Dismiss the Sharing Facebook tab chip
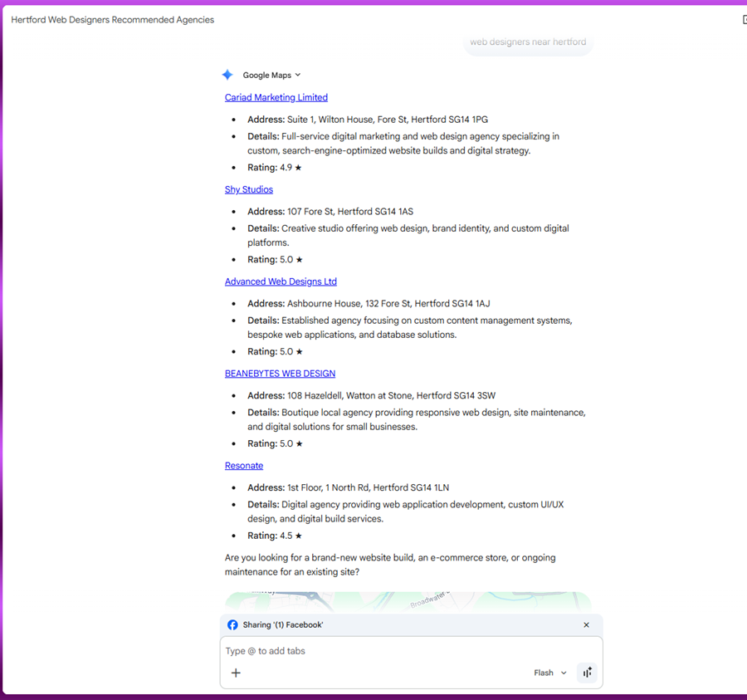Image resolution: width=747 pixels, height=700 pixels. coord(586,624)
